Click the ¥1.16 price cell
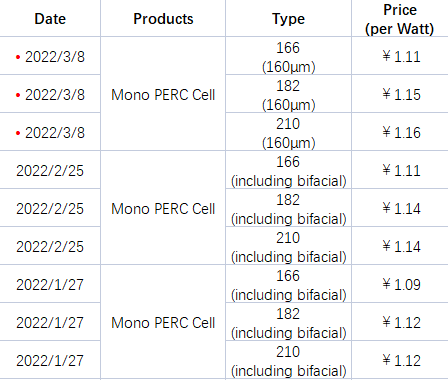 [400, 132]
